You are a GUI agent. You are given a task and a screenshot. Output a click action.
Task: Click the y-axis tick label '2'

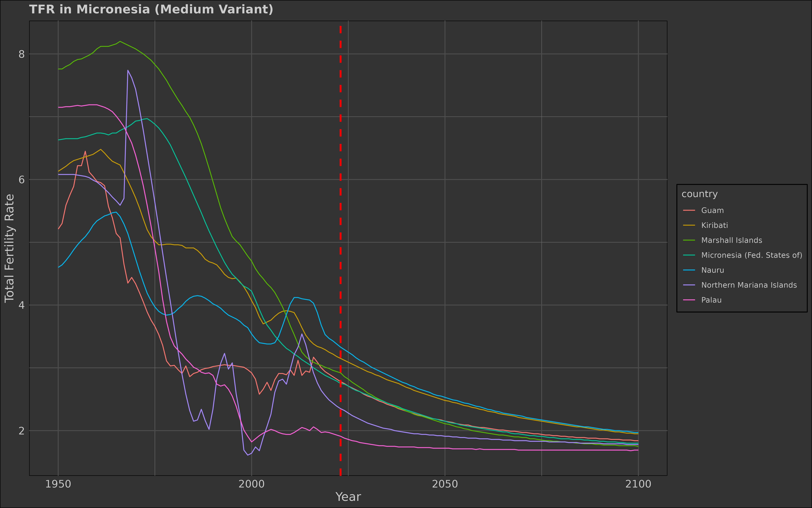(22, 431)
